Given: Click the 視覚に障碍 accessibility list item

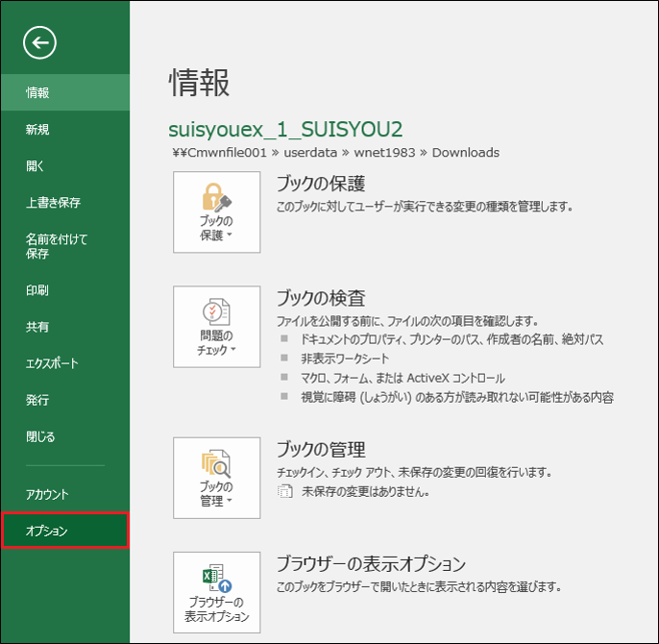Looking at the screenshot, I should 457,397.
